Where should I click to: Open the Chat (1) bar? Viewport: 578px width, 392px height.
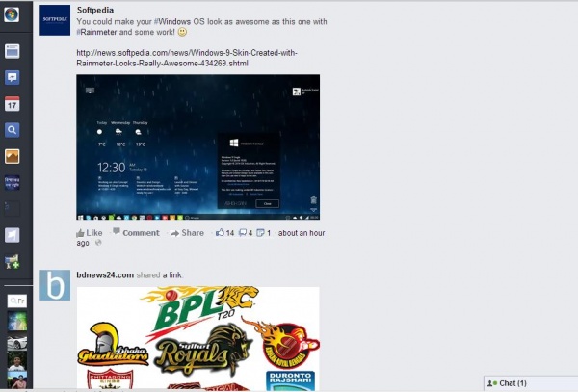pos(531,383)
